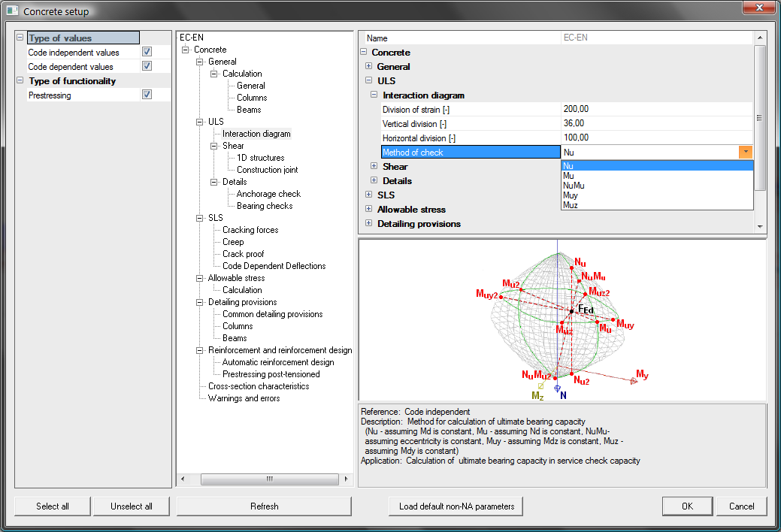
Task: Toggle Code independent values checkbox
Action: tap(147, 53)
